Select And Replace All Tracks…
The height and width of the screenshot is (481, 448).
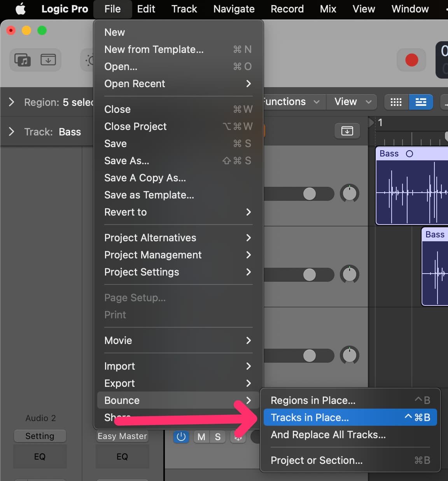(x=350, y=435)
